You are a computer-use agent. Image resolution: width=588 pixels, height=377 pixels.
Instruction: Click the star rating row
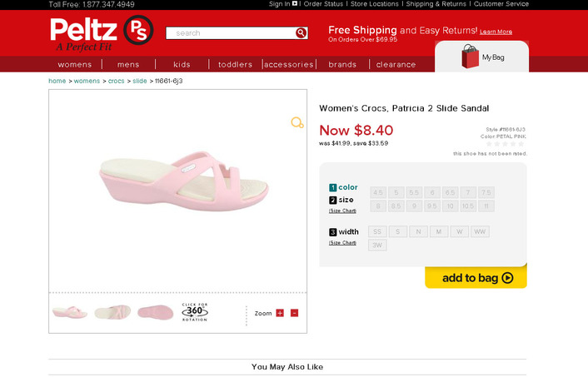tap(505, 144)
